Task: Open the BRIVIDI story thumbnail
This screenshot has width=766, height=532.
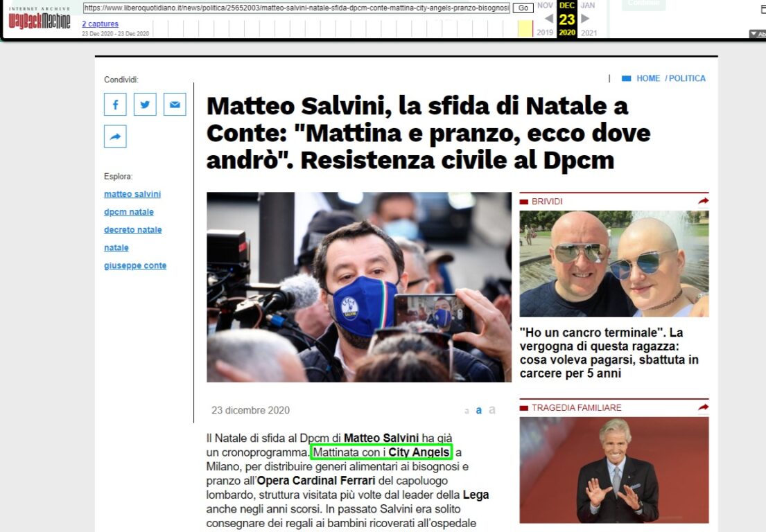Action: (x=614, y=263)
